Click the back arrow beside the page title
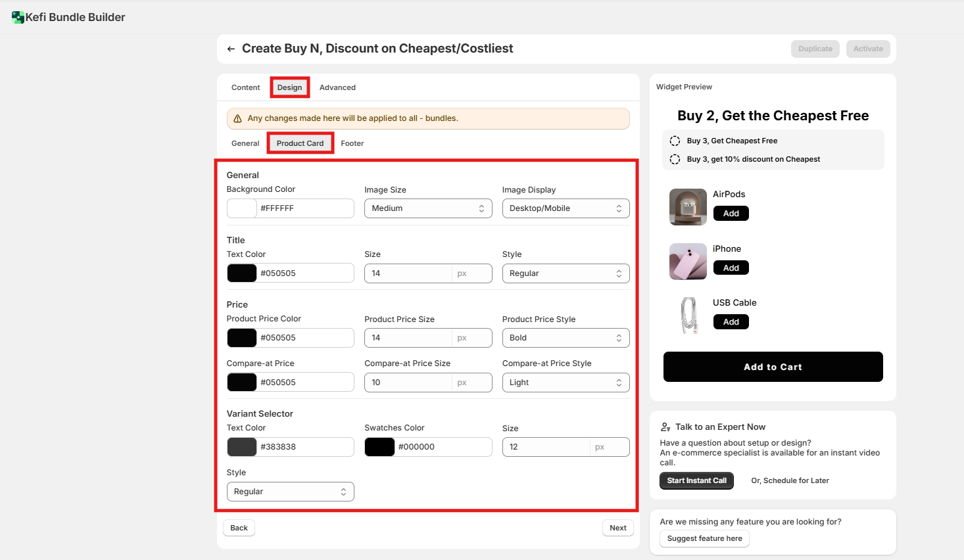Image resolution: width=964 pixels, height=560 pixels. click(231, 49)
